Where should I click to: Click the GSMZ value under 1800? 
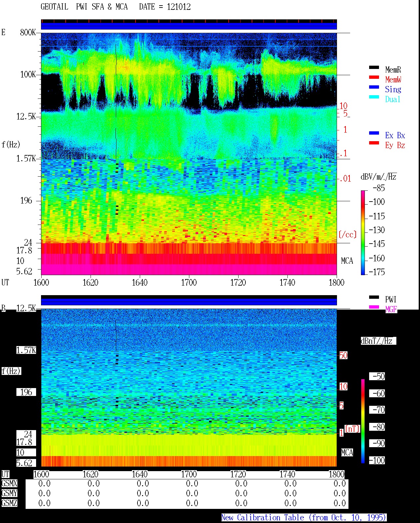tap(340, 503)
